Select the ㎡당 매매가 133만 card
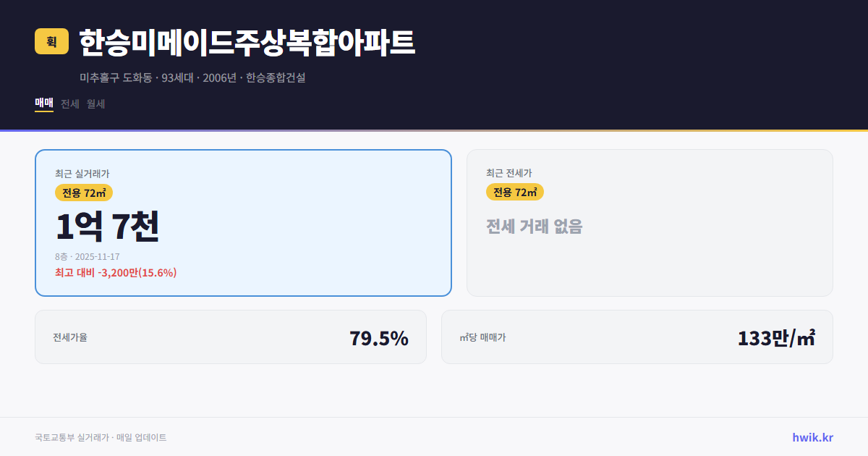The image size is (868, 456). [x=637, y=337]
